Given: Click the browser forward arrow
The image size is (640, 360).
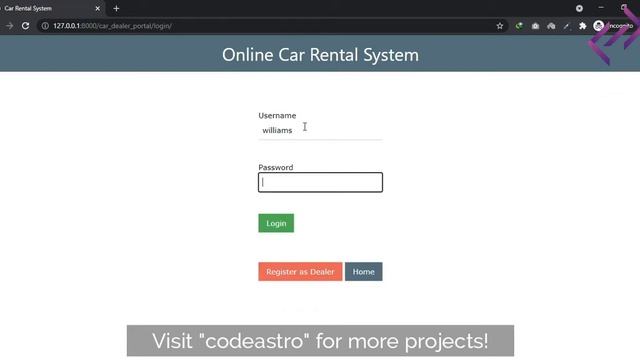Looking at the screenshot, I should coord(10,26).
